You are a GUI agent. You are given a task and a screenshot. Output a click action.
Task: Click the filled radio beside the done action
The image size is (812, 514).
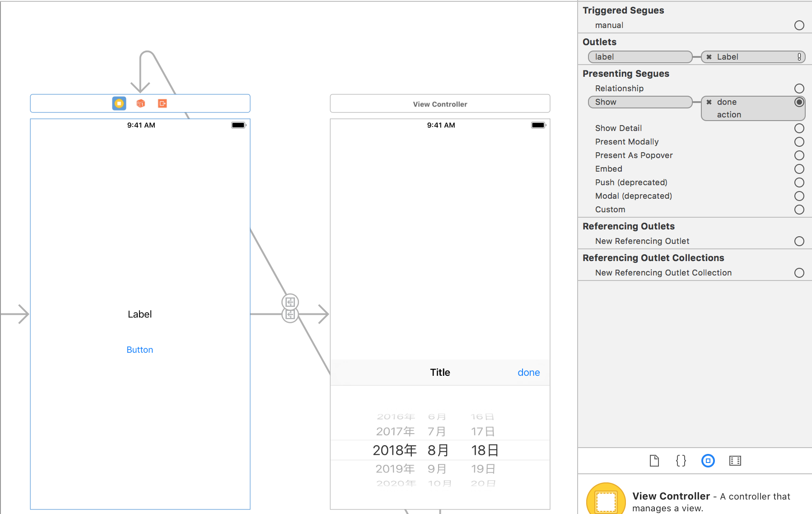[x=800, y=102]
